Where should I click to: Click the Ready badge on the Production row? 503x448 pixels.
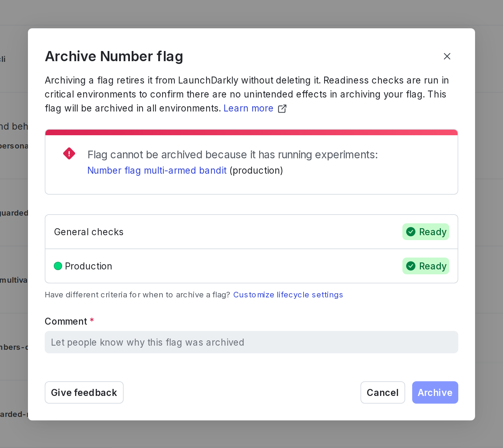425,266
